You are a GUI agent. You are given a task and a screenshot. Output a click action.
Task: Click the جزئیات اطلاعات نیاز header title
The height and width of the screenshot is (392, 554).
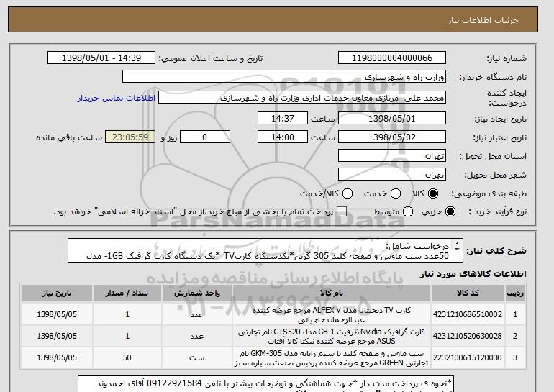483,20
